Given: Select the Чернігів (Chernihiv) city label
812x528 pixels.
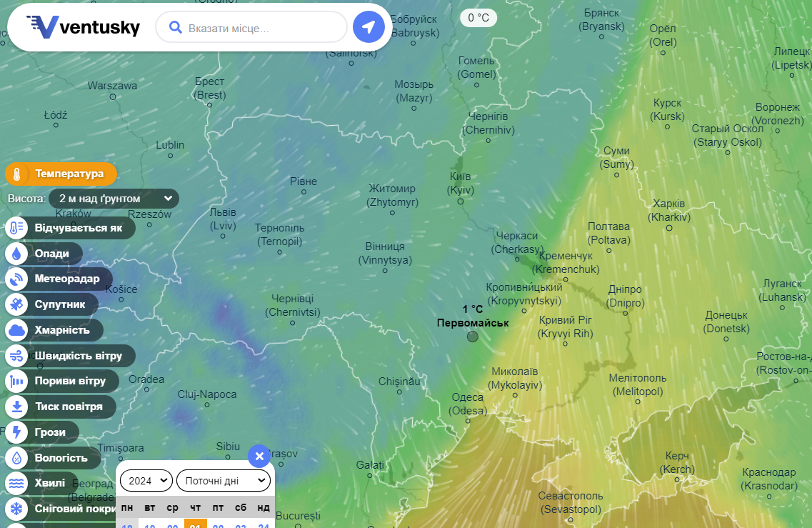Looking at the screenshot, I should (x=488, y=124).
